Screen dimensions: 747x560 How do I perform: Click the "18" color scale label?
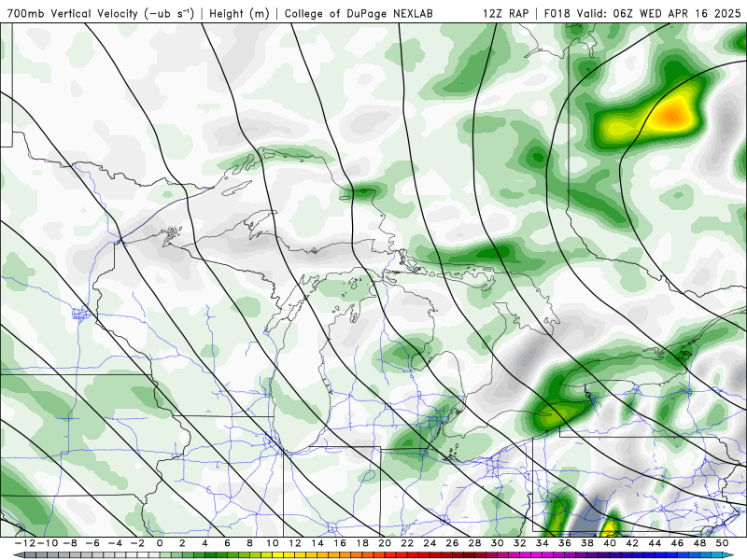pos(362,543)
